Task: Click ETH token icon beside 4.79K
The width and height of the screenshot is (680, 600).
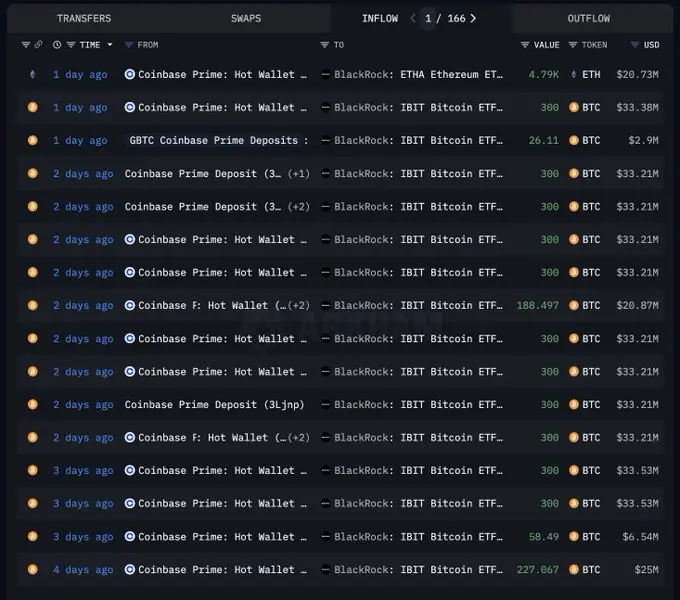Action: [574, 75]
